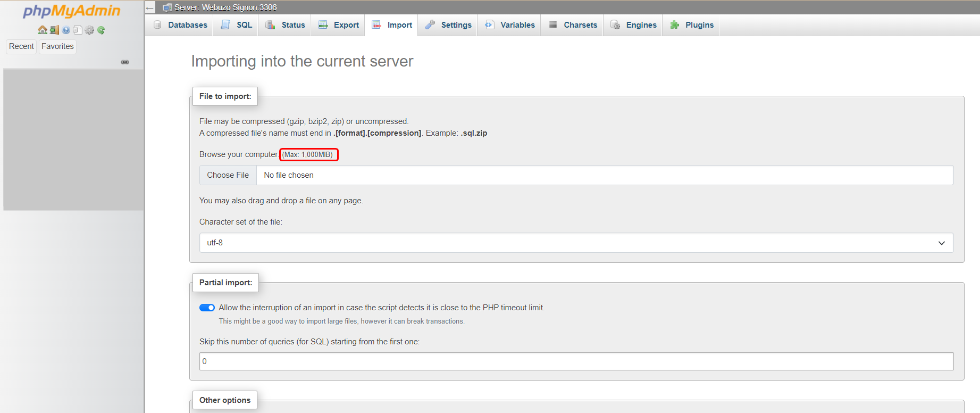Screen dimensions: 980x413
Task: Open the Variables tab
Action: (510, 25)
